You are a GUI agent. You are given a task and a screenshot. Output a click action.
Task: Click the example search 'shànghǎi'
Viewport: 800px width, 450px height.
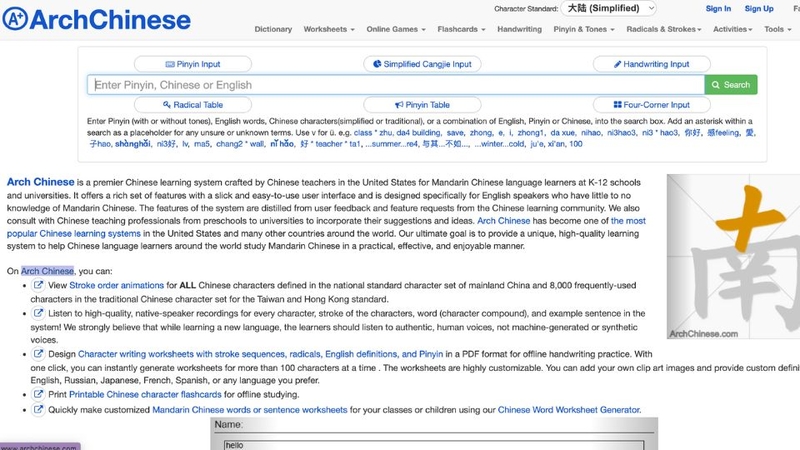(x=133, y=144)
